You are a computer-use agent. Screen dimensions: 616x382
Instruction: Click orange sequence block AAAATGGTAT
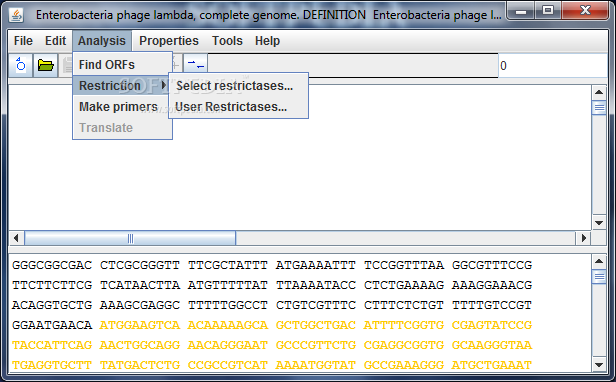[316, 365]
